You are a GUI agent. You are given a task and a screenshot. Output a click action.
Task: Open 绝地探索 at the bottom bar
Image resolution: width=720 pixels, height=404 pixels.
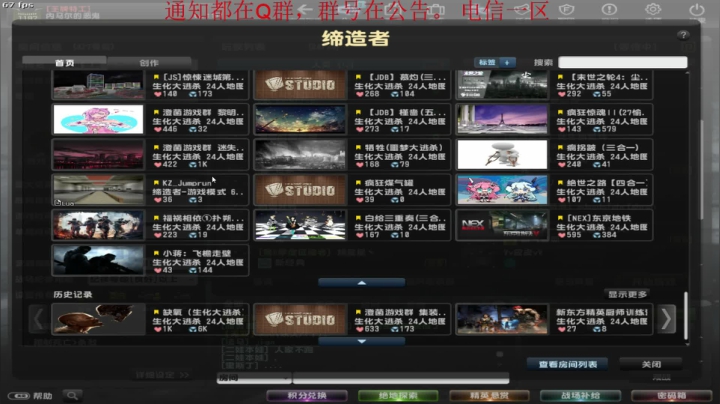click(398, 395)
